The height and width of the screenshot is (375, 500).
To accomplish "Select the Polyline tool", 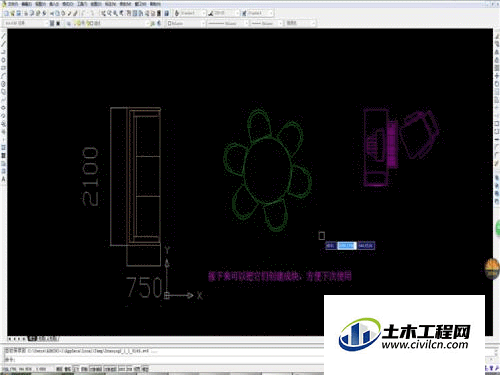I will [4, 52].
